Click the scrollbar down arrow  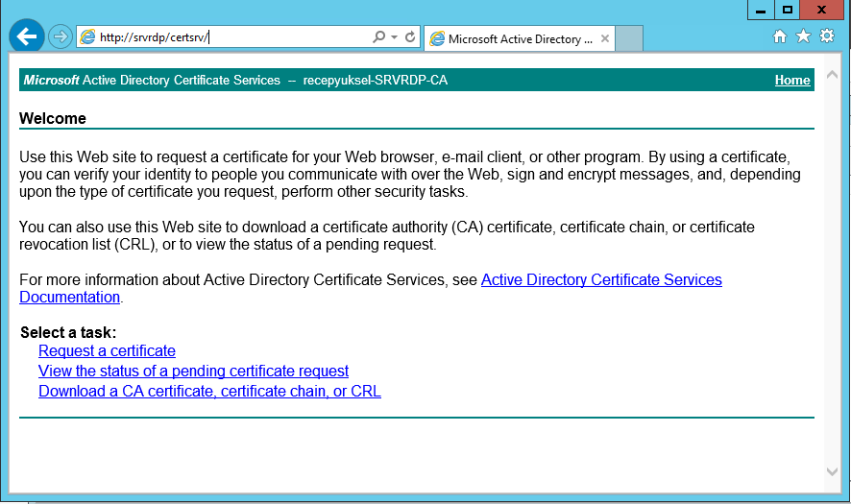click(832, 471)
